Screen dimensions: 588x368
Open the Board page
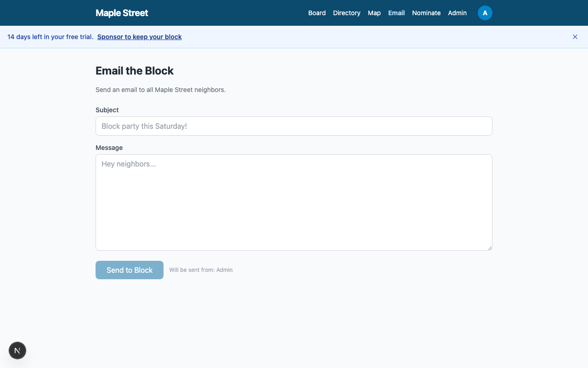point(317,13)
